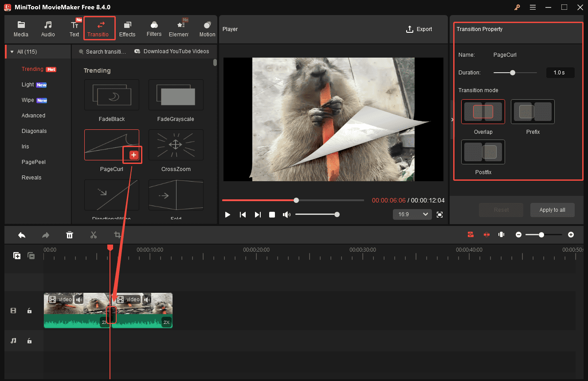Image resolution: width=588 pixels, height=381 pixels.
Task: Toggle the lock on the video track
Action: 29,311
